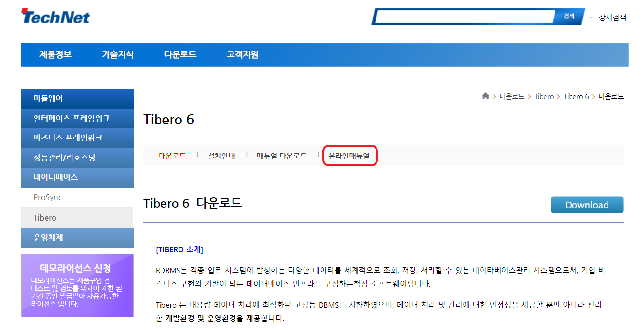Open 상세검색 advanced search link
Image resolution: width=644 pixels, height=330 pixels.
coord(612,17)
